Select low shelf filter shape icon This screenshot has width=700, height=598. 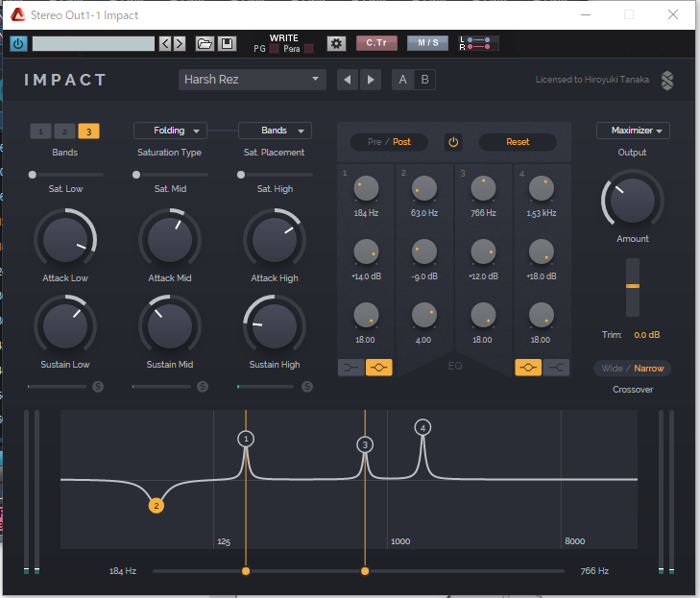coord(350,368)
